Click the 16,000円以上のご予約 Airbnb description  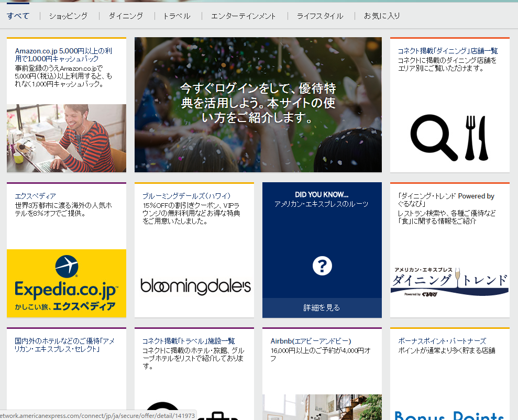coord(321,355)
